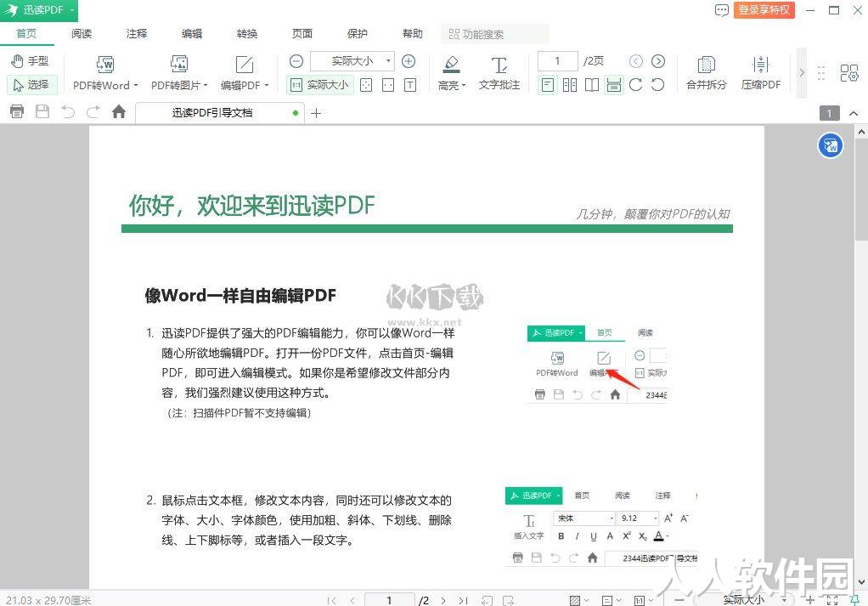Open the background pattern dropdown in status bar
The image size is (868, 606).
579,600
